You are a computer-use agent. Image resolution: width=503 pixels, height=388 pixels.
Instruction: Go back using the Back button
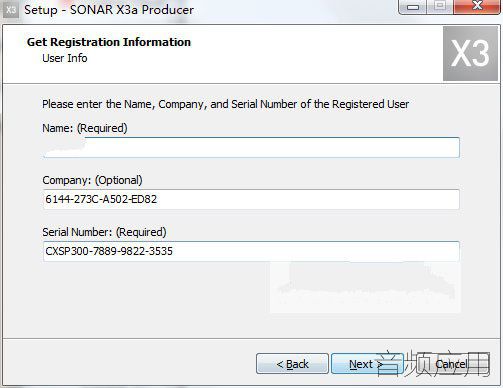[292, 364]
